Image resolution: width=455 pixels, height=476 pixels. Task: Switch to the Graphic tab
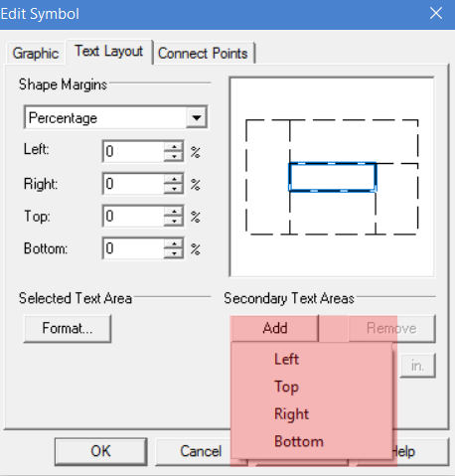click(36, 54)
